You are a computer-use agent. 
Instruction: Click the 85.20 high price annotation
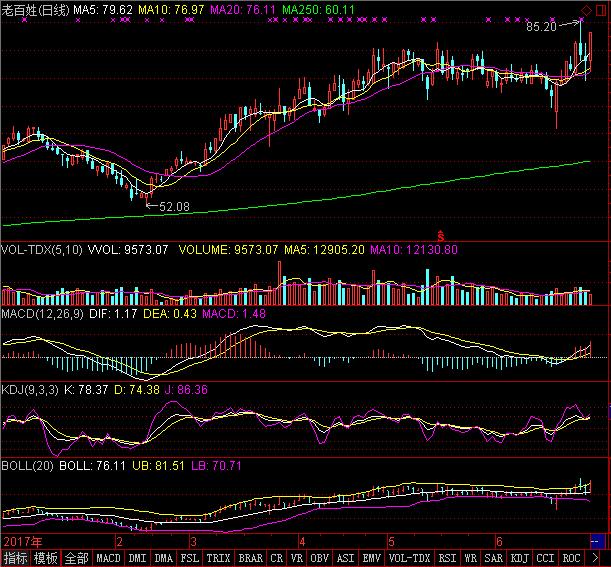coord(541,26)
